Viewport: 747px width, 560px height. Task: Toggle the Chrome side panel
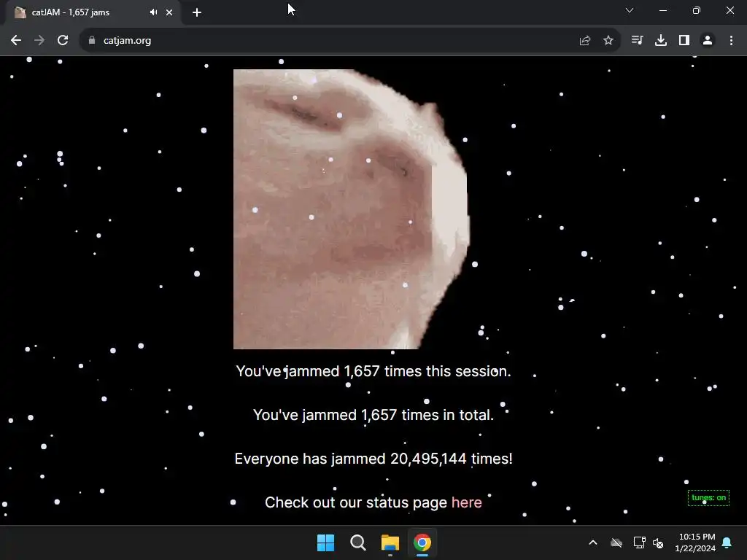tap(684, 41)
